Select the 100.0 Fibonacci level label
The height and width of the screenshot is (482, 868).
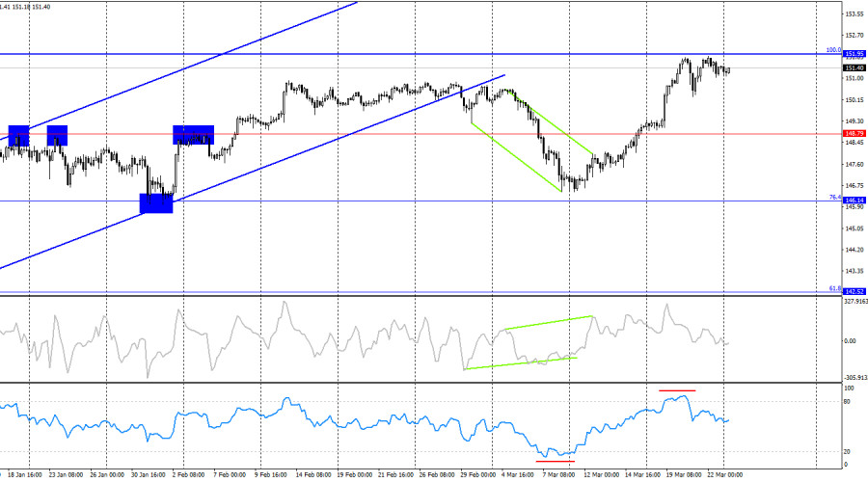[x=833, y=50]
